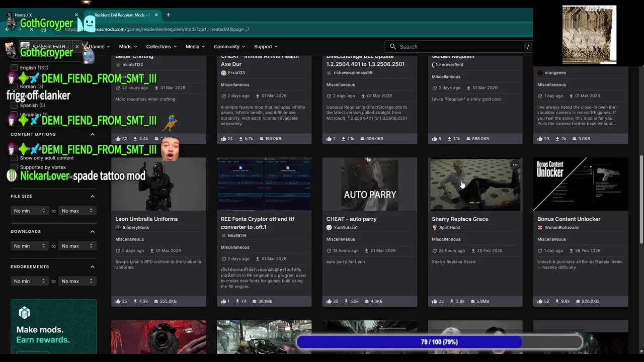This screenshot has width=644, height=362.
Task: Open the Collections navigation menu
Action: click(162, 46)
